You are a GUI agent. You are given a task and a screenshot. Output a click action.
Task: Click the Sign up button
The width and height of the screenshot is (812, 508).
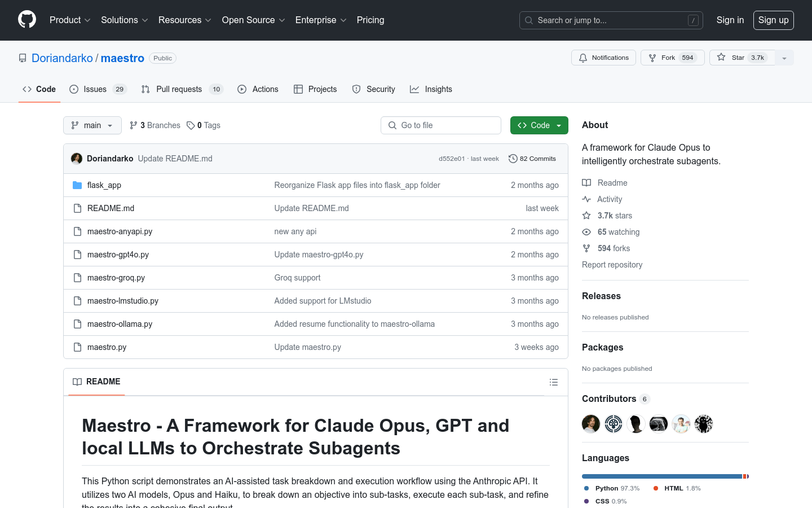tap(774, 20)
